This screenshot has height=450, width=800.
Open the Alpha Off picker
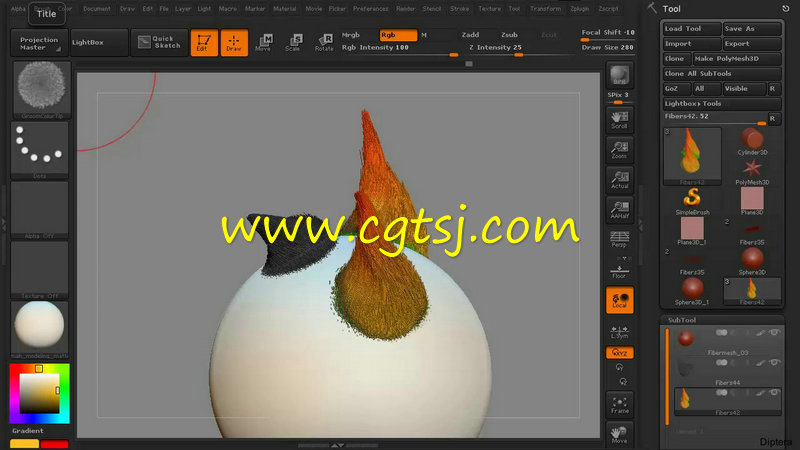pos(39,211)
